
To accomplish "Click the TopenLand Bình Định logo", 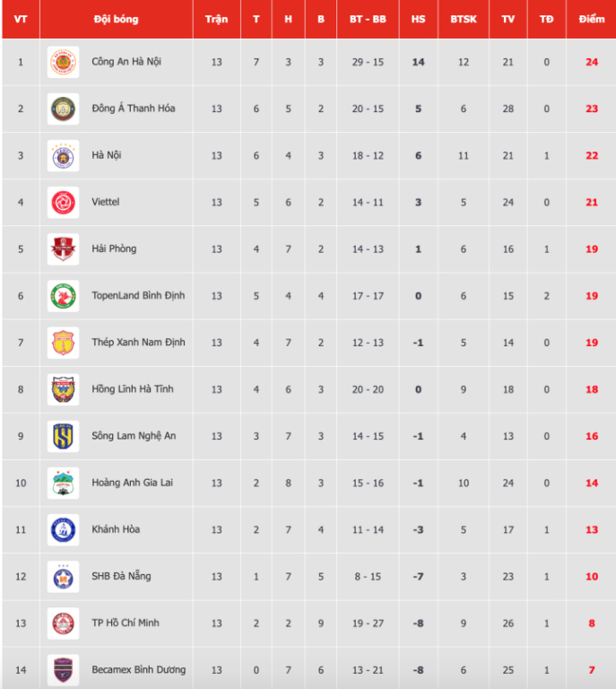I will coord(64,295).
